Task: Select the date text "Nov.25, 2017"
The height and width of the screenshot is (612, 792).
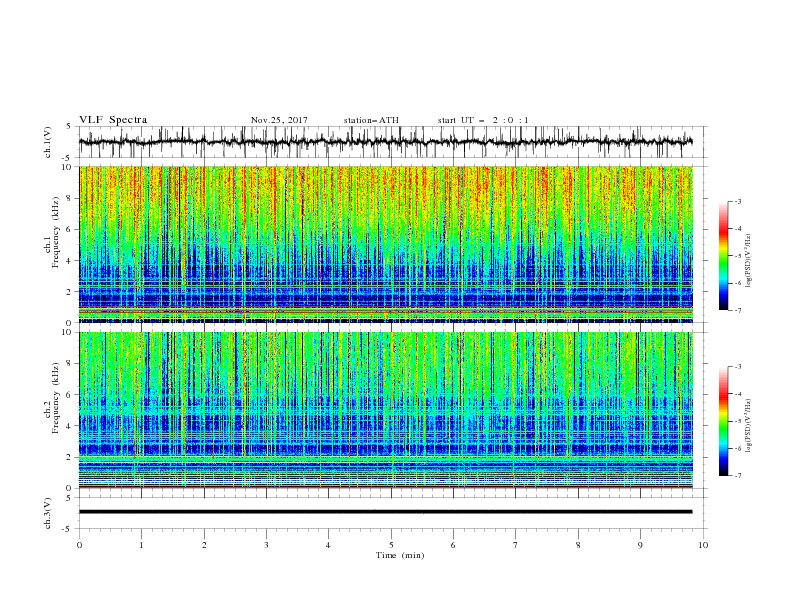Action: point(279,120)
